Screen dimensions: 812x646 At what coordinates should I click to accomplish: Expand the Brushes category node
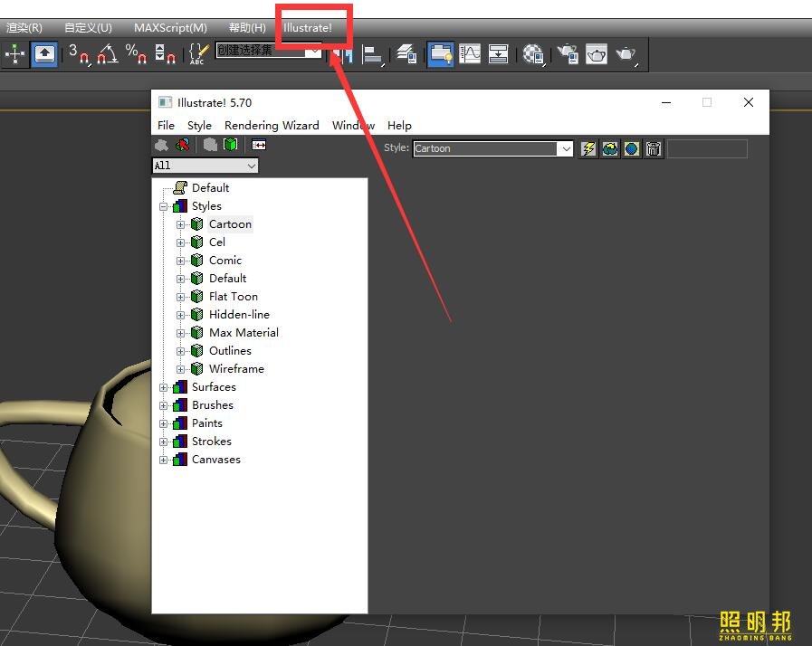click(x=164, y=406)
